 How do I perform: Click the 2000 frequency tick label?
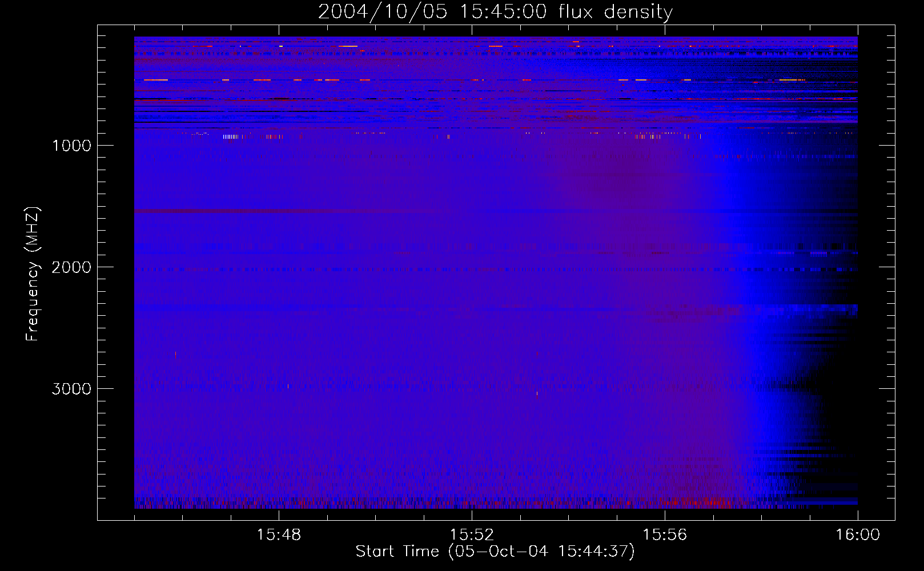coord(71,267)
